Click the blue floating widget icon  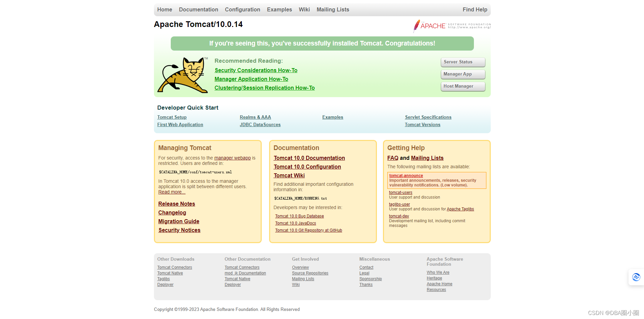click(x=636, y=277)
